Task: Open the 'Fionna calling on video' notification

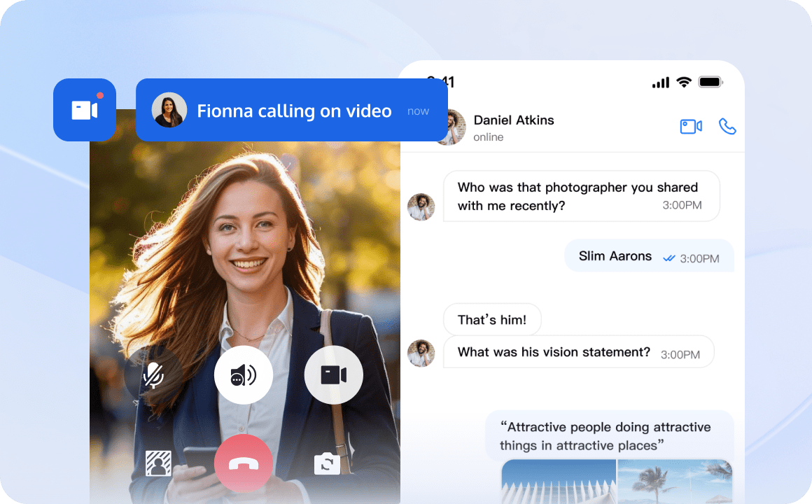Action: (x=292, y=110)
